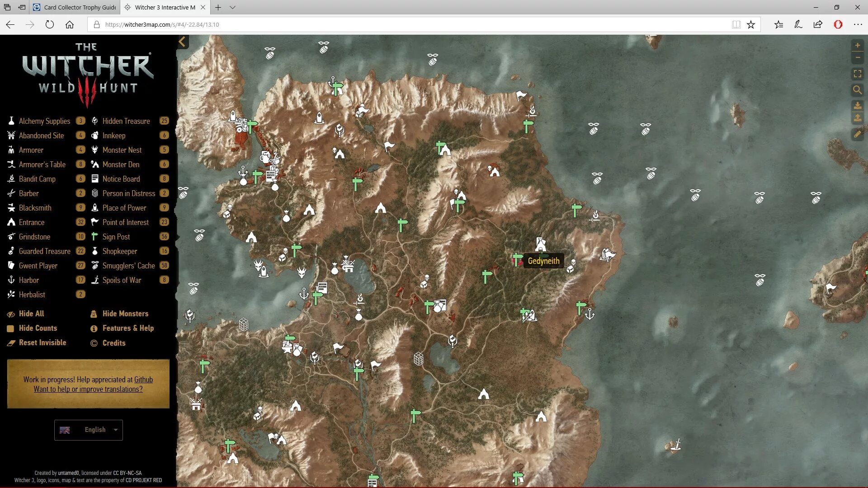Show set aside tabs icon
The height and width of the screenshot is (488, 868).
[7, 7]
